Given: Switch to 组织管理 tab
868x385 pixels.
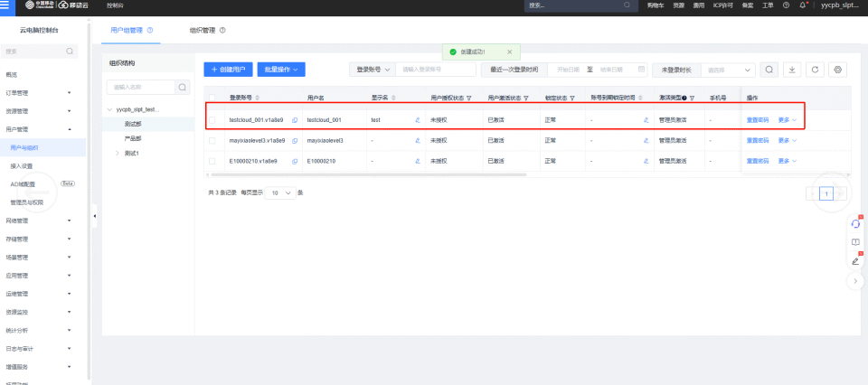Looking at the screenshot, I should pyautogui.click(x=202, y=31).
